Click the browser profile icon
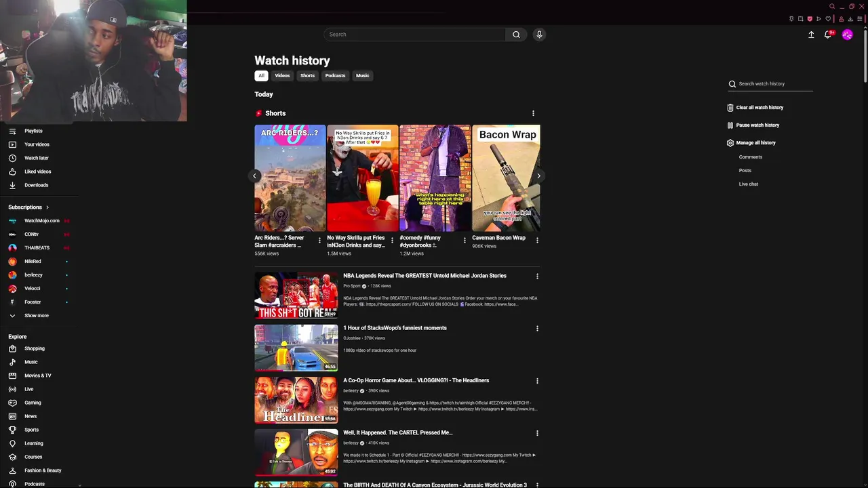868x488 pixels. tap(842, 19)
